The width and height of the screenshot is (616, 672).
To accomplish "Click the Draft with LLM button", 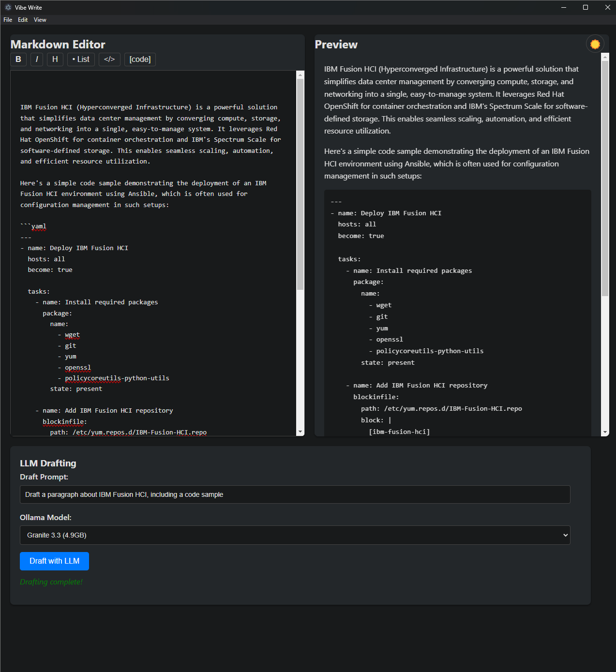I will (54, 561).
